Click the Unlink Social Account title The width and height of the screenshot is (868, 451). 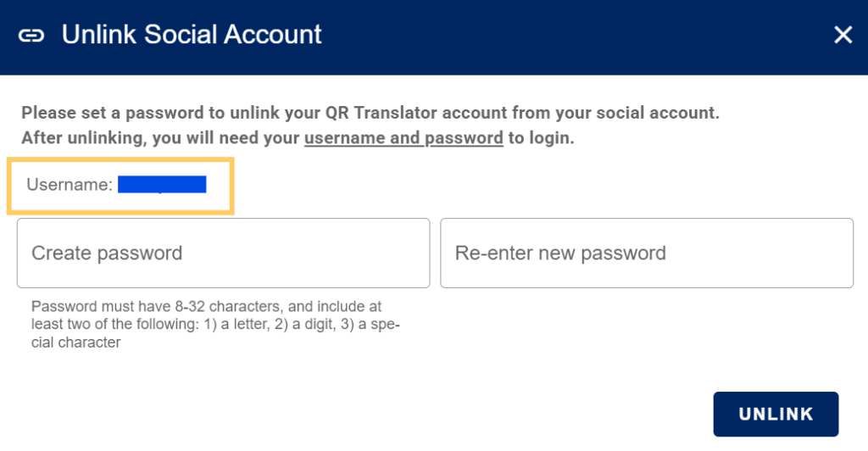[192, 35]
